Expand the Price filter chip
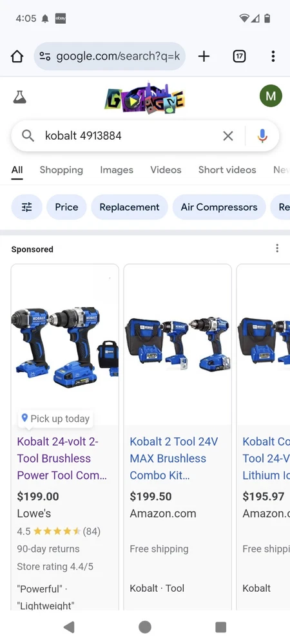The width and height of the screenshot is (290, 644). (66, 207)
